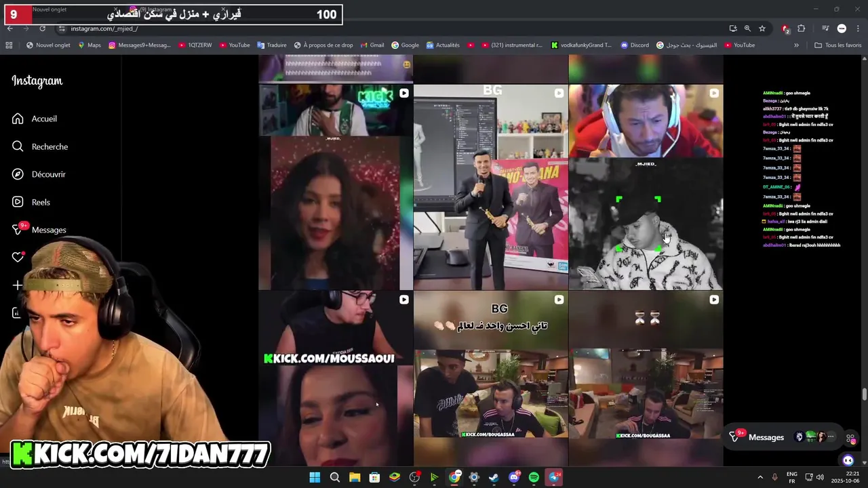Open Gmail bookmark
868x488 pixels.
tap(372, 45)
